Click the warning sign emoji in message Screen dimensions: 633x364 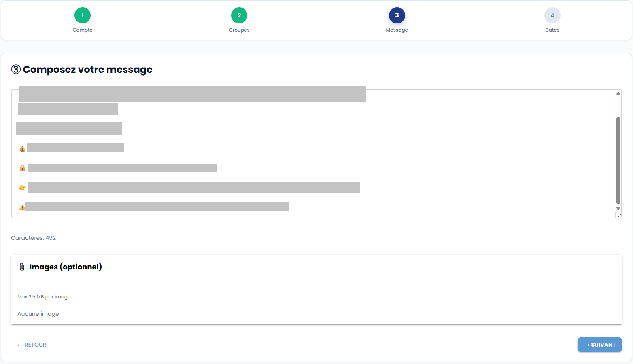[x=22, y=207]
